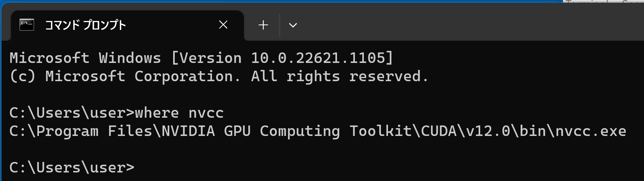Click the 'All rights reserved.' text
The width and height of the screenshot is (644, 181).
point(340,76)
